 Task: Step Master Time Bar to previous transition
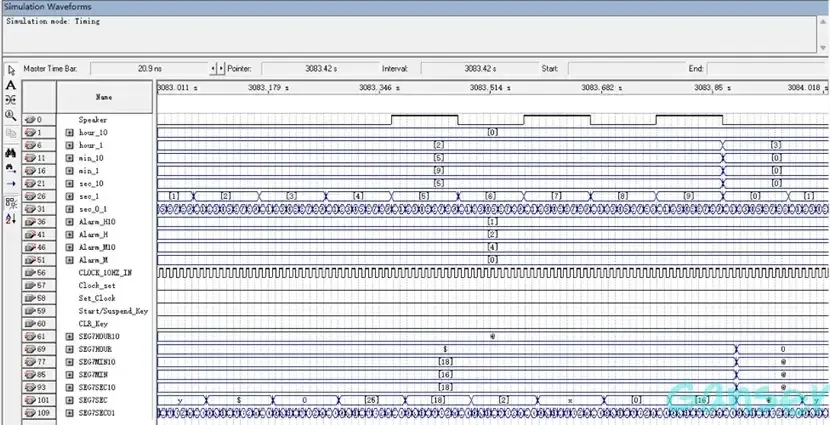click(213, 69)
